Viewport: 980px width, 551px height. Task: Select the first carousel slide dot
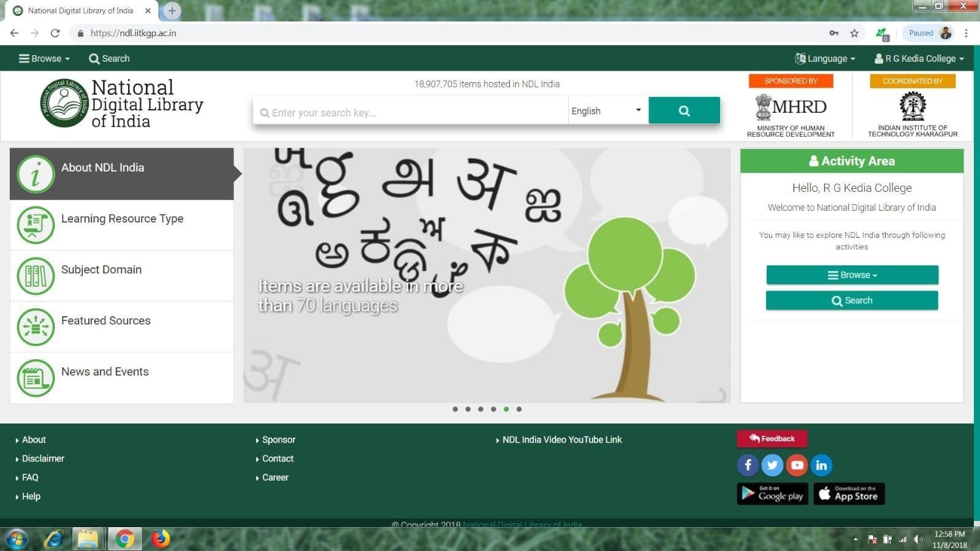pos(455,409)
